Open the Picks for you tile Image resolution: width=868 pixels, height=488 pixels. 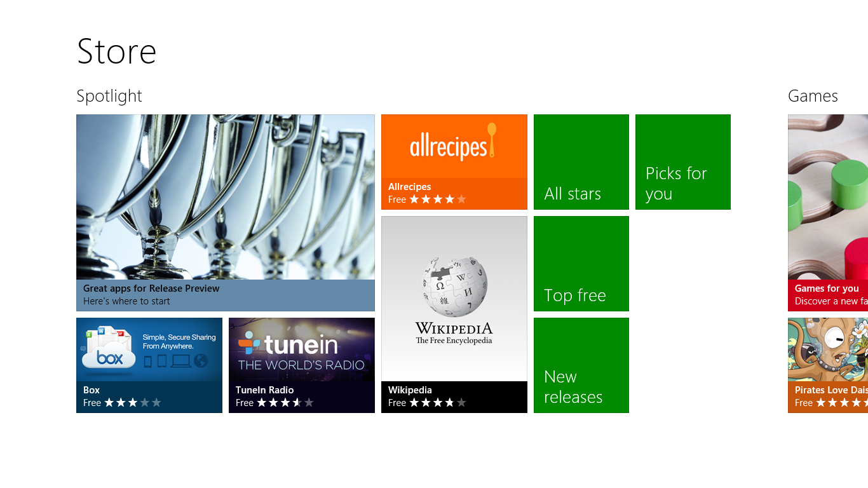pyautogui.click(x=683, y=162)
